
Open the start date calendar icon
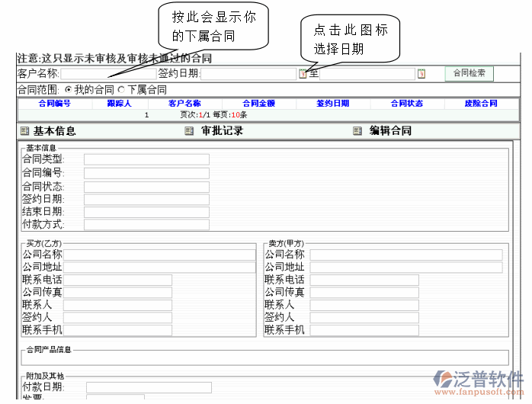[303, 74]
